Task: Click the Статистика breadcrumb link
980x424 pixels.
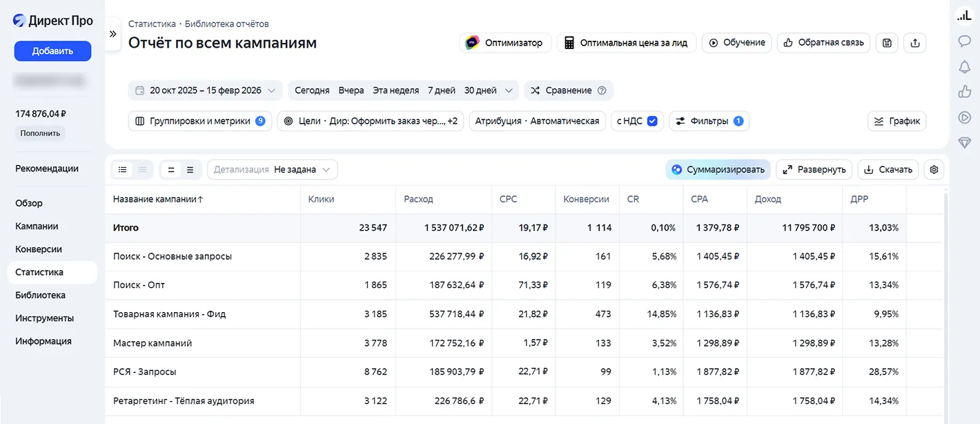Action: pos(152,23)
